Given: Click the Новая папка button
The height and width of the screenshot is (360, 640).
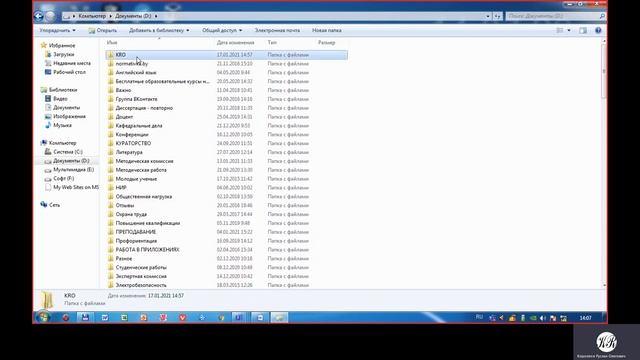Looking at the screenshot, I should [x=327, y=30].
